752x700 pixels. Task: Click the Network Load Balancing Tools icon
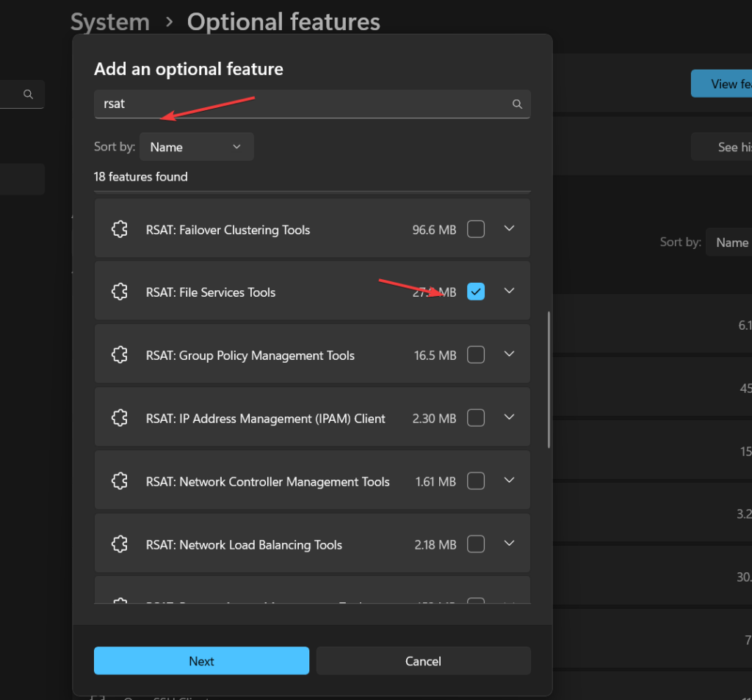coord(120,545)
